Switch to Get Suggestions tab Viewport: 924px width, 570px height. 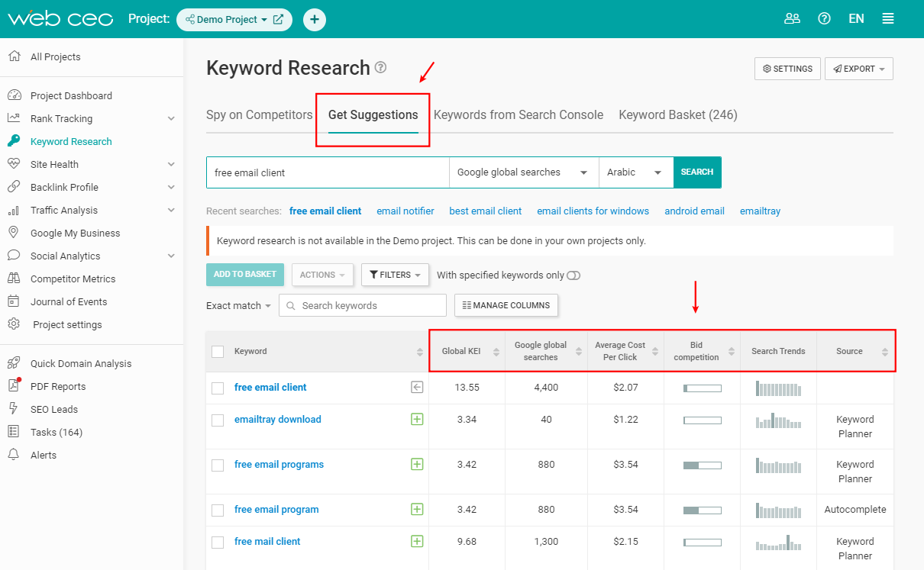pyautogui.click(x=373, y=115)
